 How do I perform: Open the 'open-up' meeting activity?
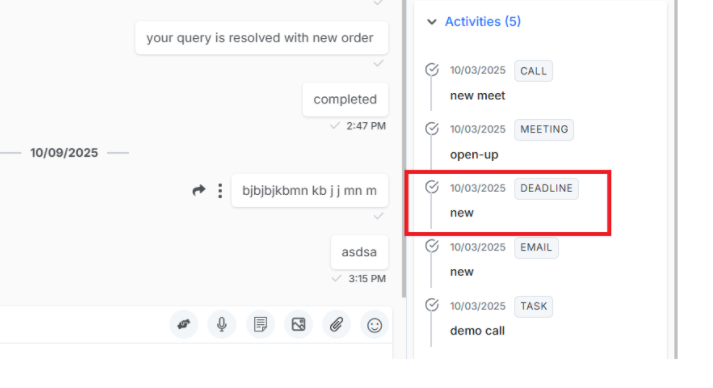[x=474, y=155]
